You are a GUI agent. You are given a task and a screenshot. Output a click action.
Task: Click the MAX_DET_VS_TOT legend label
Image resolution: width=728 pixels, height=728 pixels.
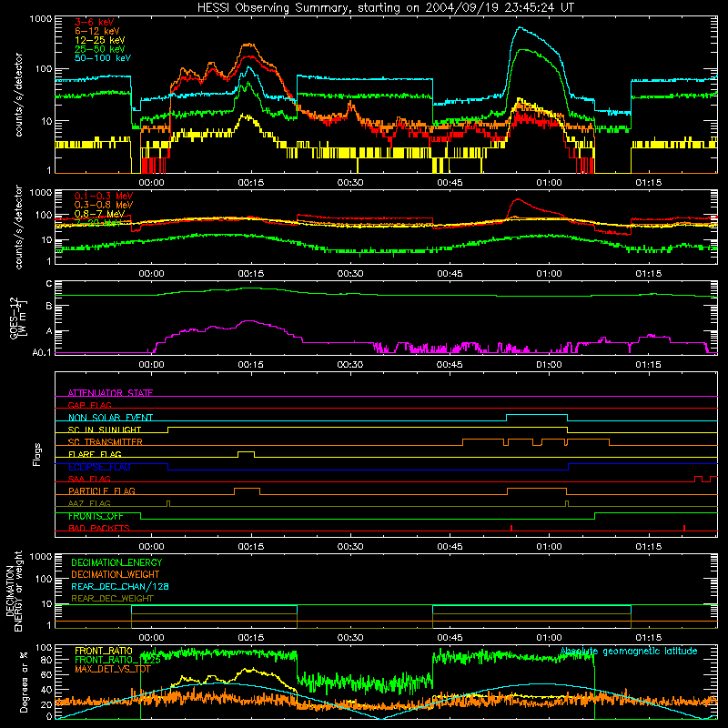point(113,669)
